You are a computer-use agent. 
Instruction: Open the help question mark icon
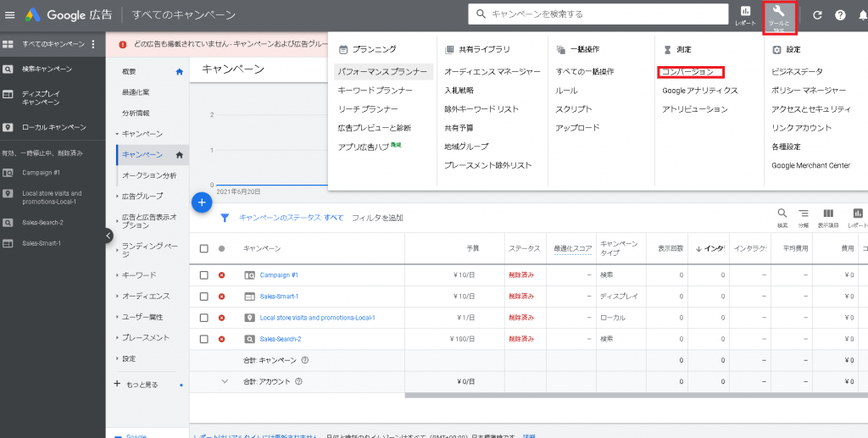pos(840,15)
